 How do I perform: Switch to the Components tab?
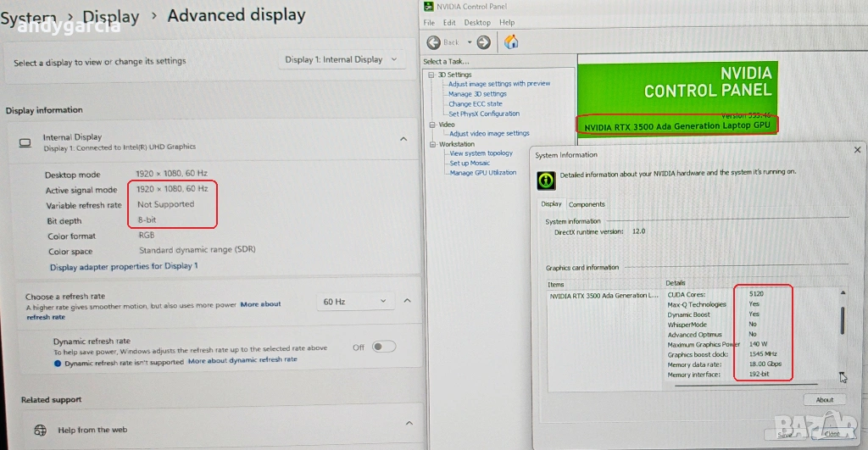click(x=587, y=204)
